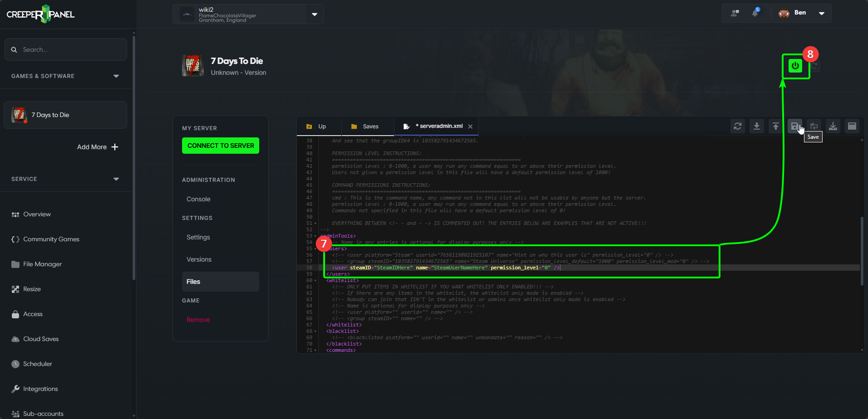Open Scheduler in the sidebar
868x419 pixels.
click(32, 364)
